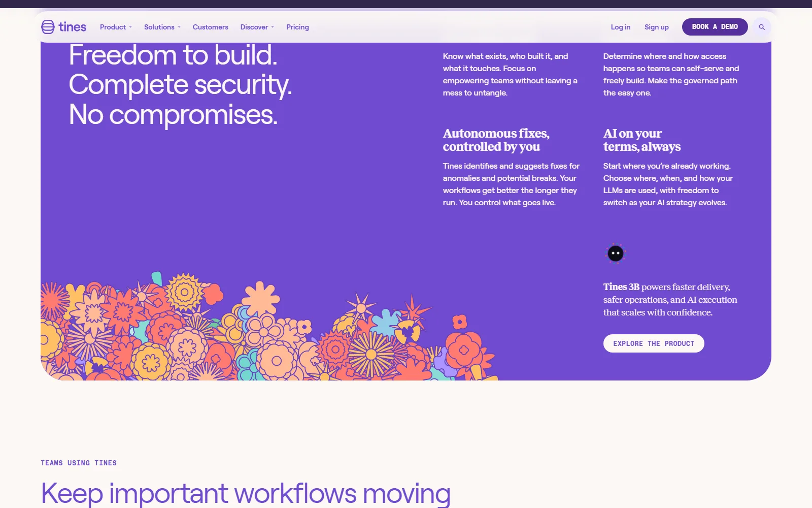Viewport: 812px width, 508px height.
Task: Click the 'No compromises.' headline line
Action: coord(173,115)
